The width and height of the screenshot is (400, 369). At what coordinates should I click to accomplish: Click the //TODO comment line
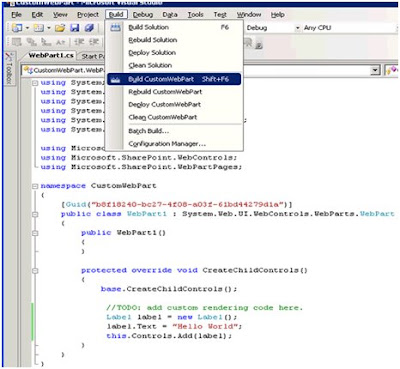click(204, 308)
